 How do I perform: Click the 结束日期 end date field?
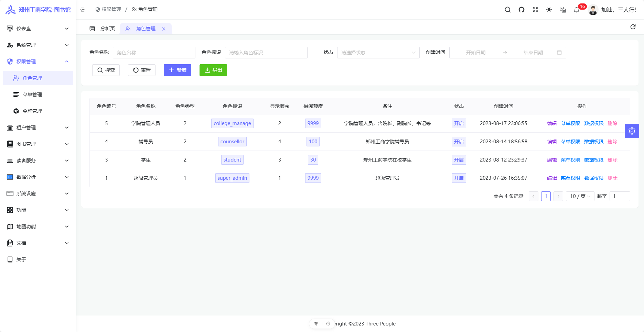pos(533,53)
